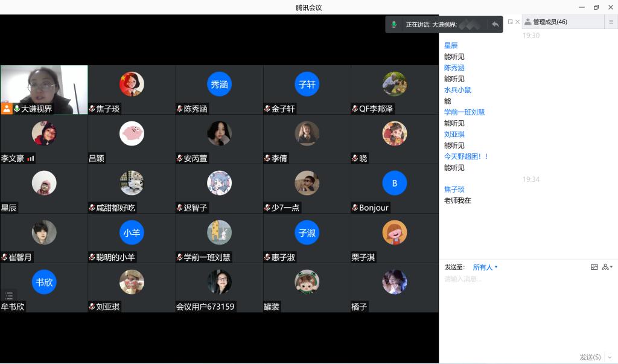This screenshot has height=364, width=618.
Task: Click the signal strength icon next to 李文豪
Action: pyautogui.click(x=31, y=158)
